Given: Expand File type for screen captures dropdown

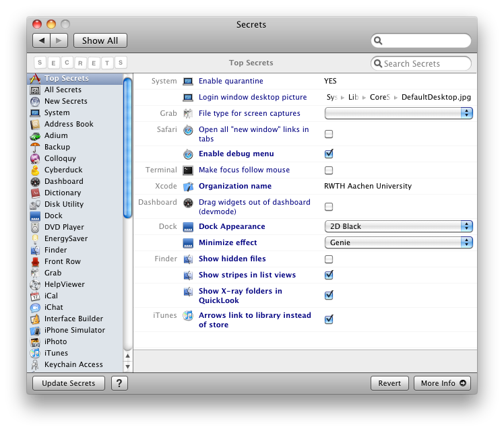Looking at the screenshot, I should click(x=398, y=114).
